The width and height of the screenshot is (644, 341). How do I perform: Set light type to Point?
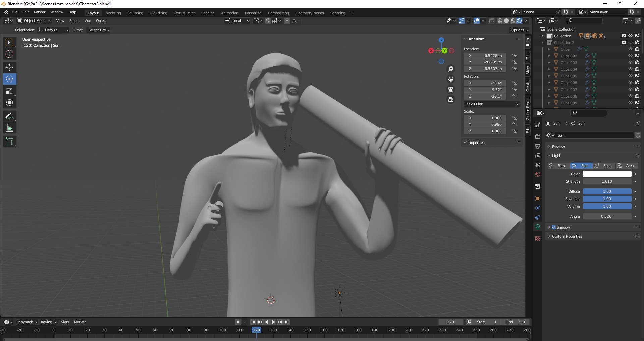558,166
